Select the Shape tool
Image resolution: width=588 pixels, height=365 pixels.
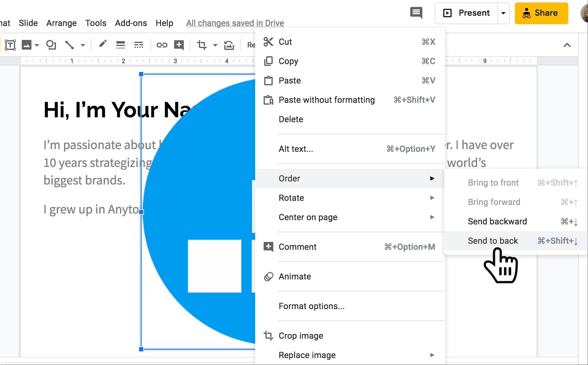51,45
